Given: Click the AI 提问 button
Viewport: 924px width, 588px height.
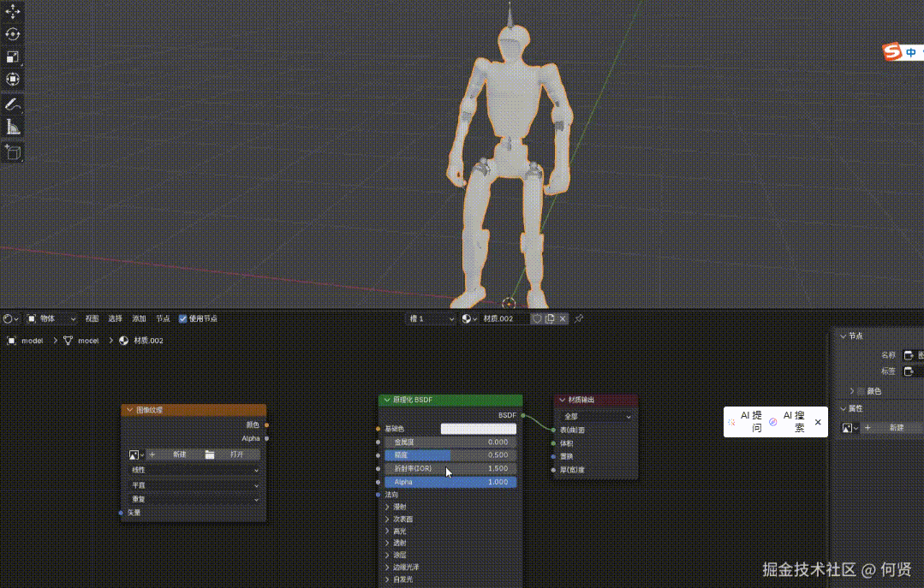Looking at the screenshot, I should pyautogui.click(x=747, y=422).
